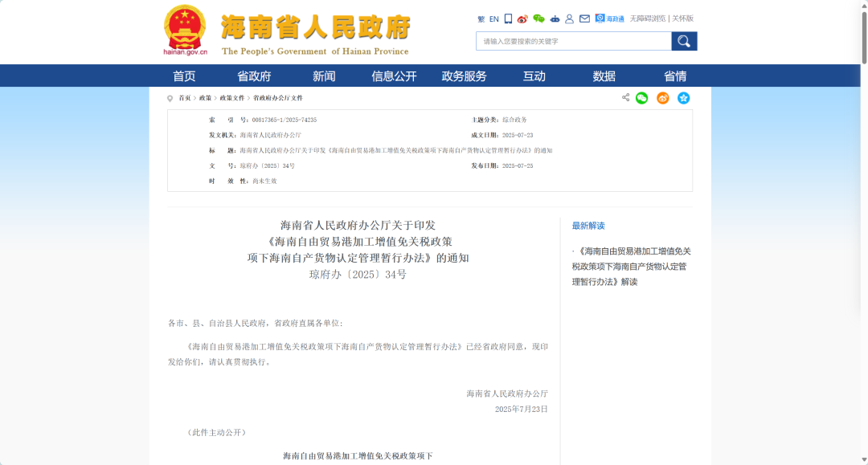This screenshot has width=868, height=465.
Task: Click the mobile version phone icon
Action: click(506, 18)
